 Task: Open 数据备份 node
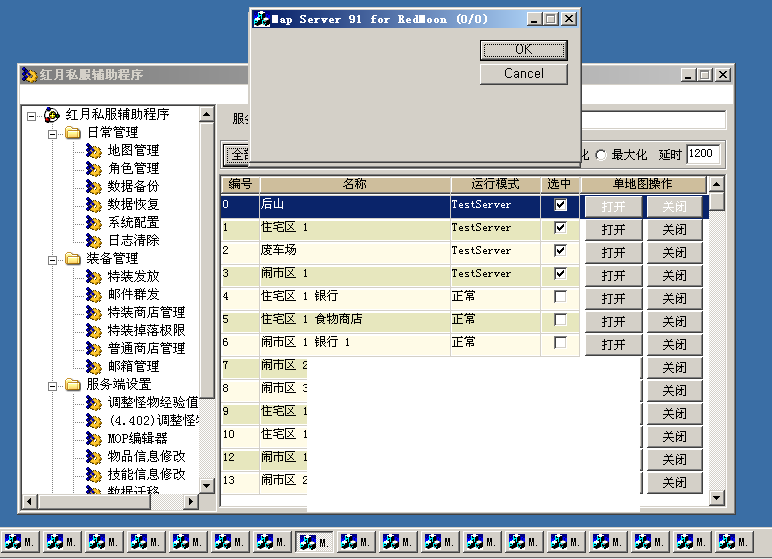(x=133, y=186)
